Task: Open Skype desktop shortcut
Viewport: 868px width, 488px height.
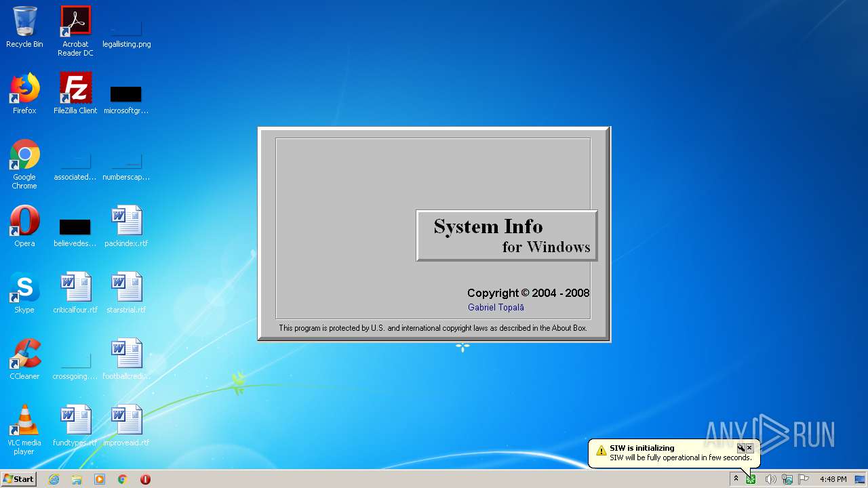Action: click(24, 293)
